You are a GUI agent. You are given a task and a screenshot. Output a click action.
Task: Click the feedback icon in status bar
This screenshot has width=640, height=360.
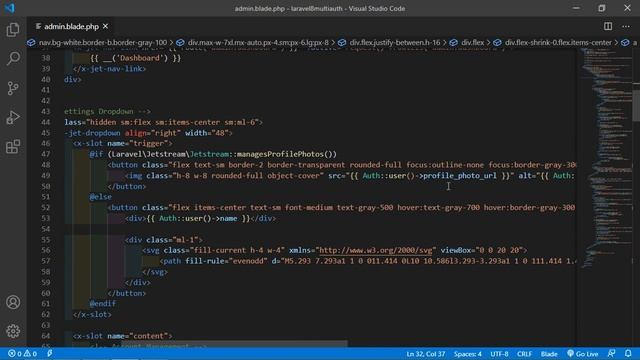coord(611,353)
